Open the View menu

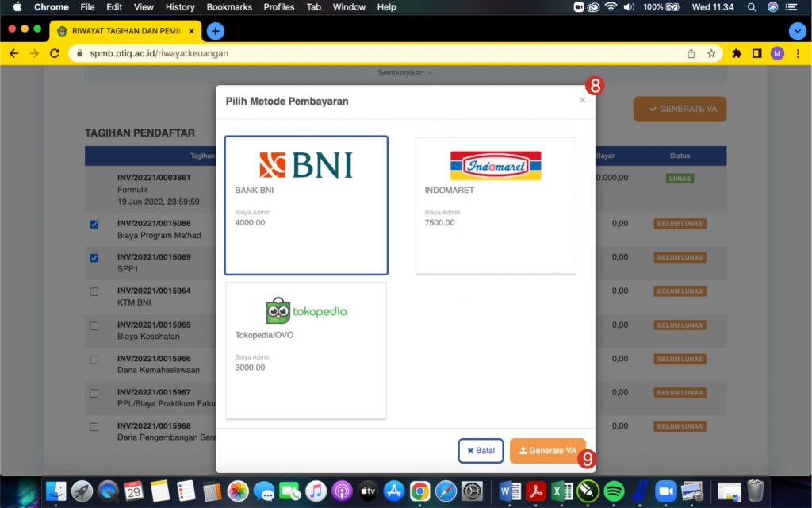coord(144,7)
